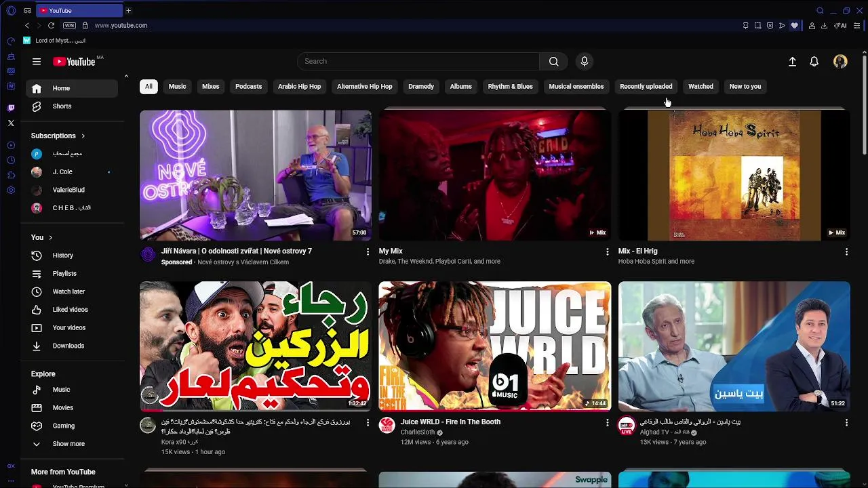Open options menu for Kora x90 video
The width and height of the screenshot is (868, 488).
pos(368,422)
